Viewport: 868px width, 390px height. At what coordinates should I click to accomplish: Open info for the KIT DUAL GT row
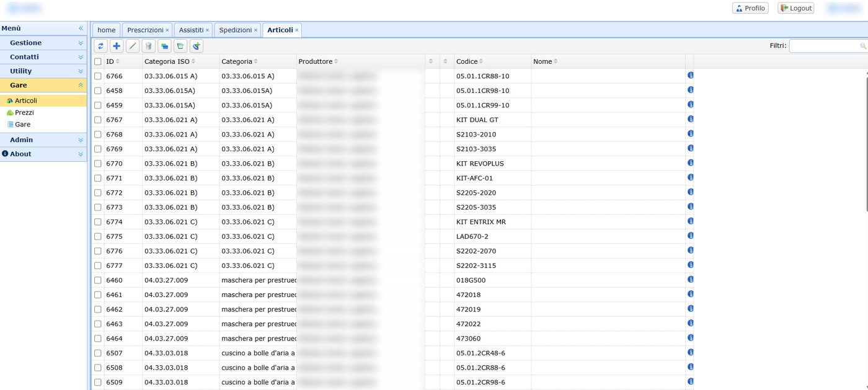tap(690, 119)
